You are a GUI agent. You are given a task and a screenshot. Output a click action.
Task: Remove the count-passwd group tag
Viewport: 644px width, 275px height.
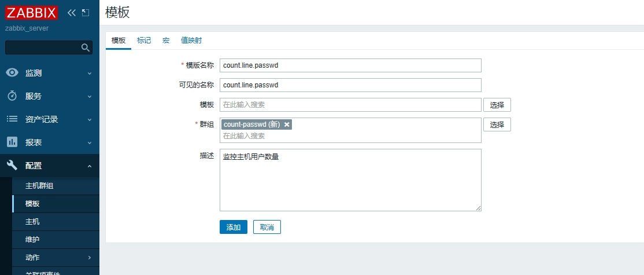click(287, 124)
